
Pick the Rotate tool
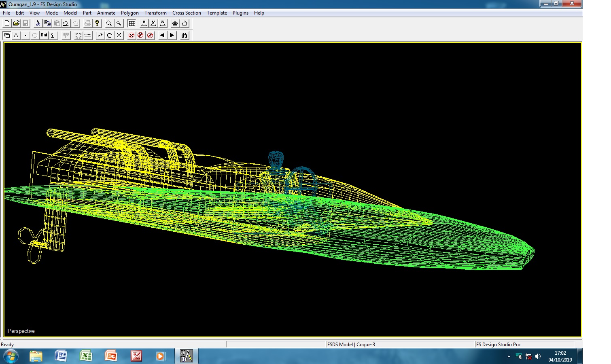coord(110,35)
